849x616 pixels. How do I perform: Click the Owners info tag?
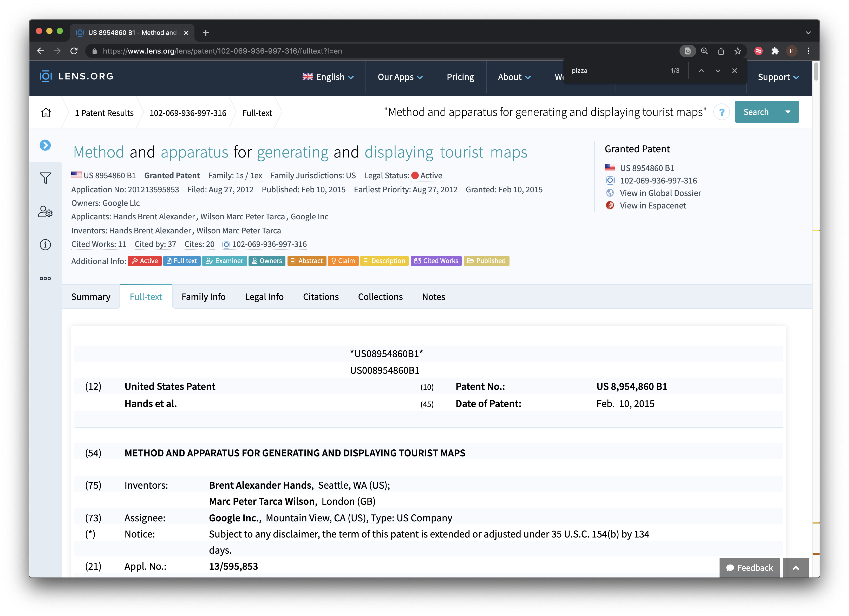click(267, 261)
